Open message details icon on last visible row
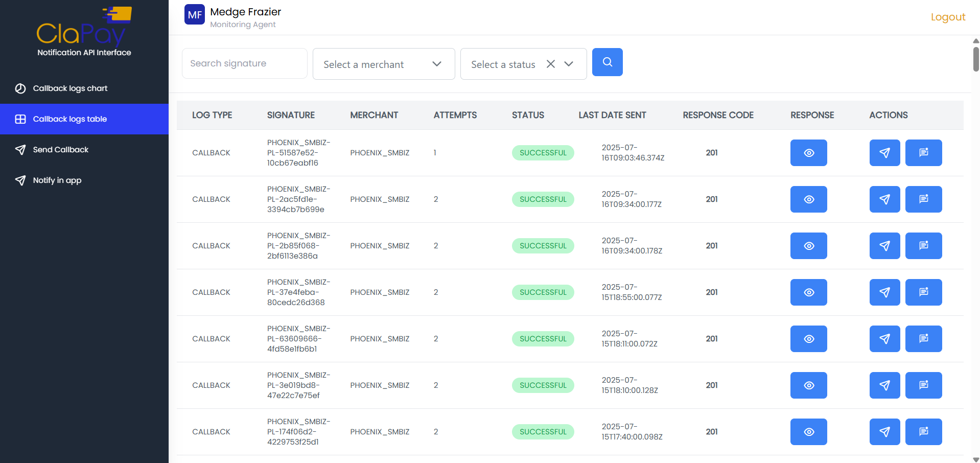Screen dimensions: 980x463 coord(923,431)
